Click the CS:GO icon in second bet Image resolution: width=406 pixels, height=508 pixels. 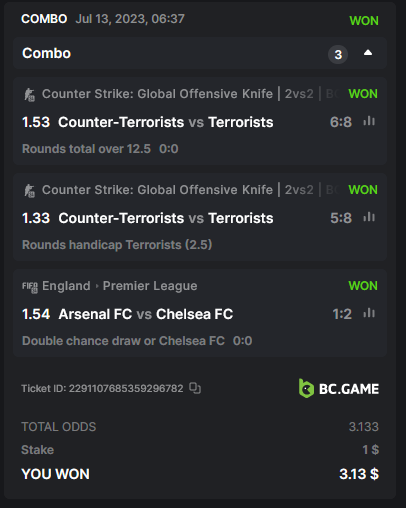coord(30,190)
